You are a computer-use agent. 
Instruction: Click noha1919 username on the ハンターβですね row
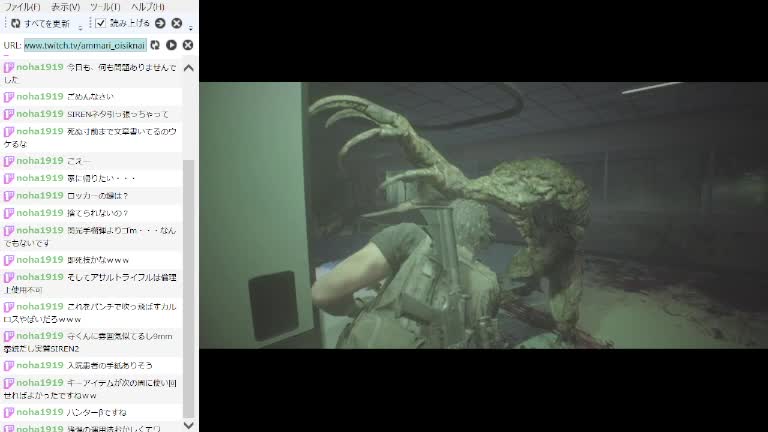click(x=40, y=412)
